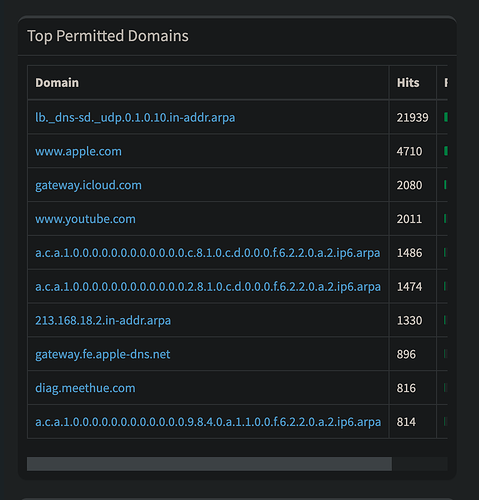Click the 896 hits value
Image resolution: width=479 pixels, height=500 pixels.
click(x=406, y=354)
